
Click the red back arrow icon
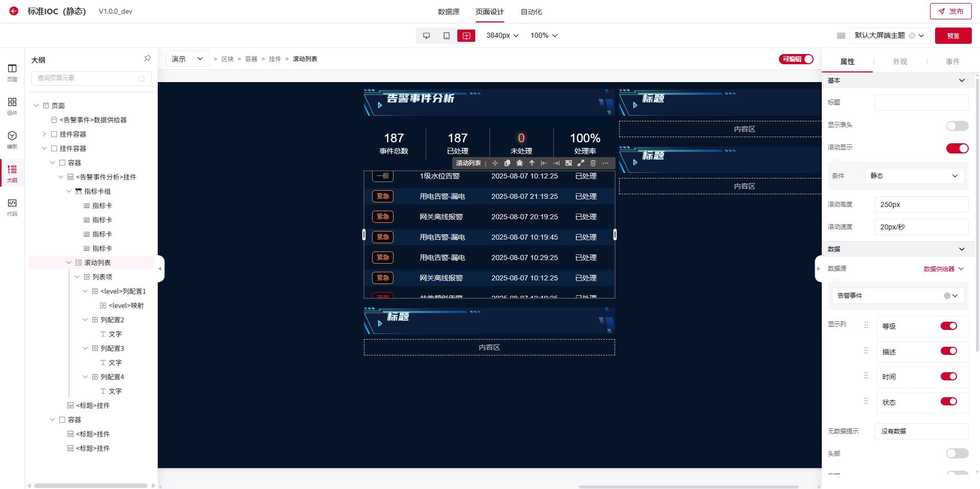point(14,11)
